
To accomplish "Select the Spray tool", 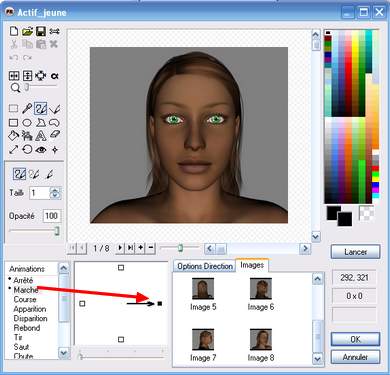I will coord(27,136).
